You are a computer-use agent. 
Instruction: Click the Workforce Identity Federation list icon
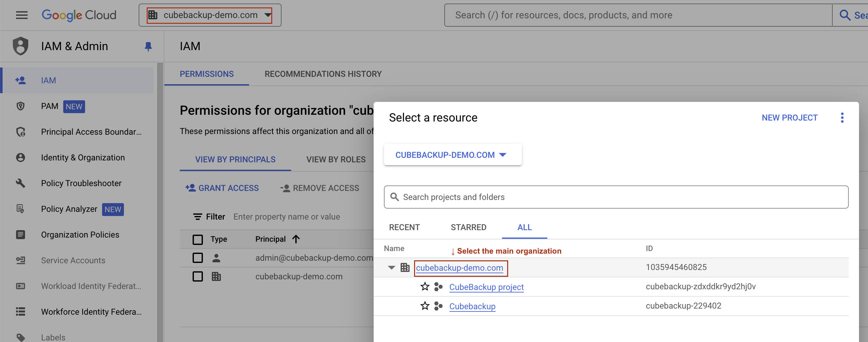[21, 312]
